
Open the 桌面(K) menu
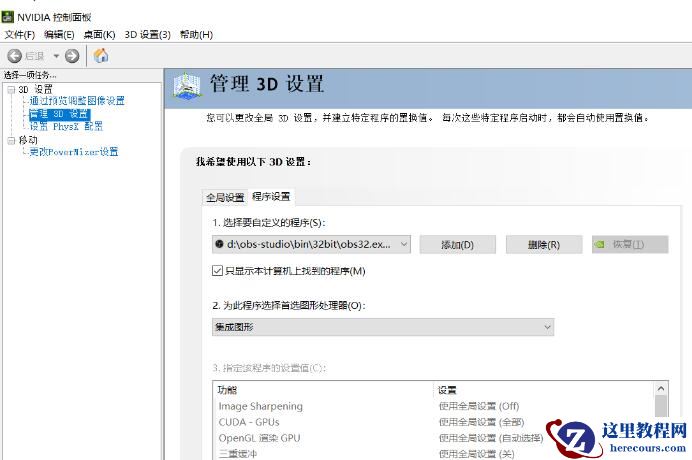[x=99, y=34]
